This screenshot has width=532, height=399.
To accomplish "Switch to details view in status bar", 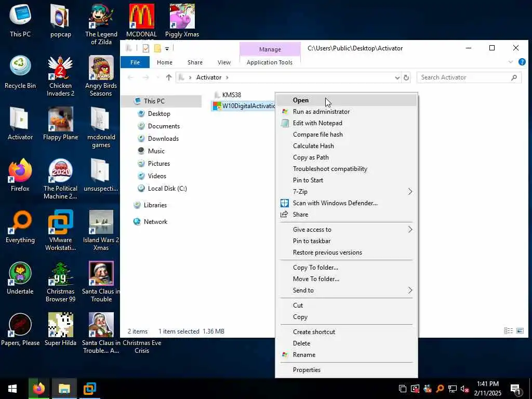I will pyautogui.click(x=508, y=331).
